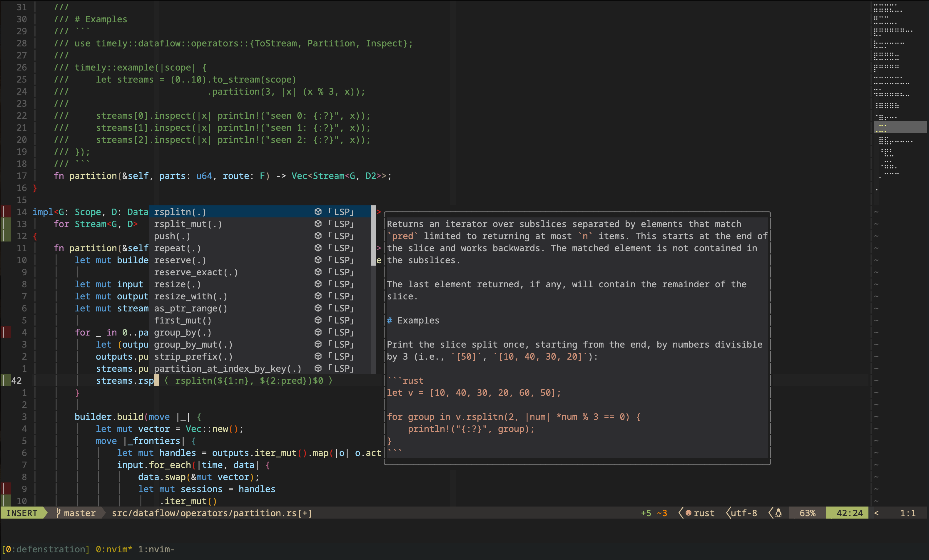Pick partition_at_index_by_key(.) completion item

[227, 368]
